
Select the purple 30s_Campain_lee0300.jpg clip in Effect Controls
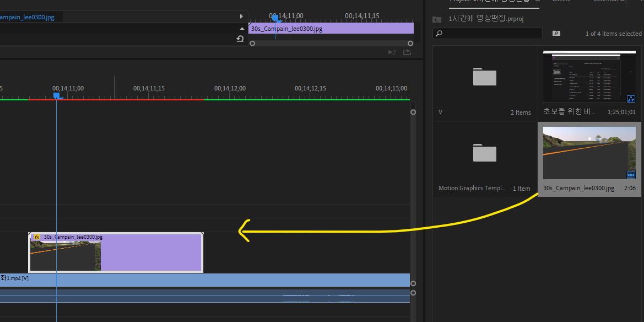[x=331, y=28]
